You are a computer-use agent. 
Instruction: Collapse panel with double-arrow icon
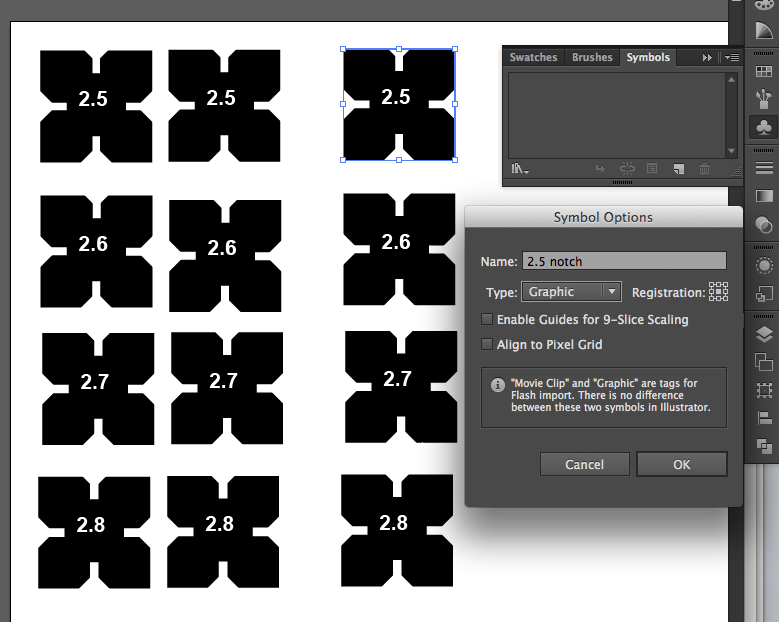(707, 58)
